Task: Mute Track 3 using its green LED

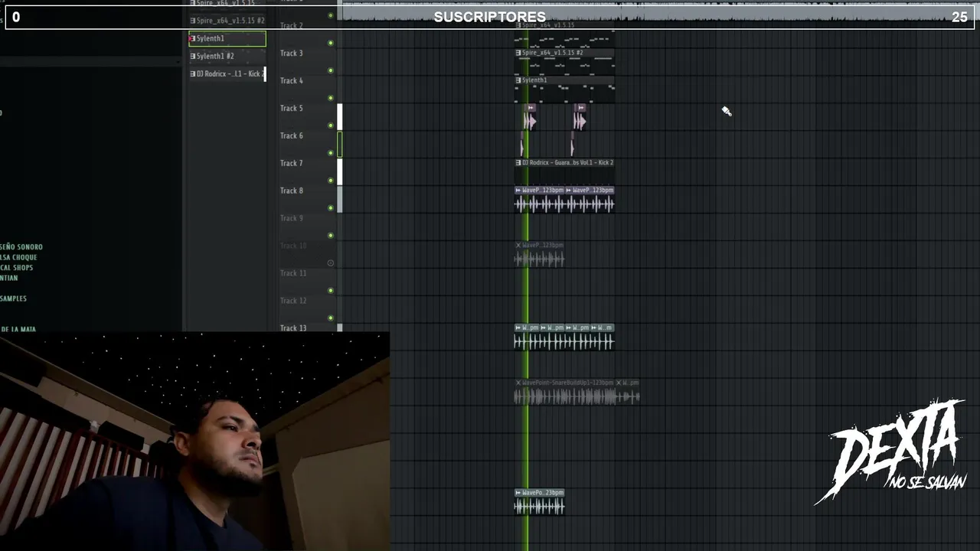Action: click(x=331, y=70)
